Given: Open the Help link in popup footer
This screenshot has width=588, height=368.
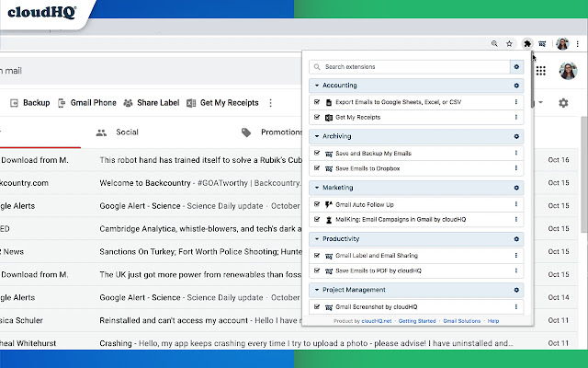Looking at the screenshot, I should point(493,321).
